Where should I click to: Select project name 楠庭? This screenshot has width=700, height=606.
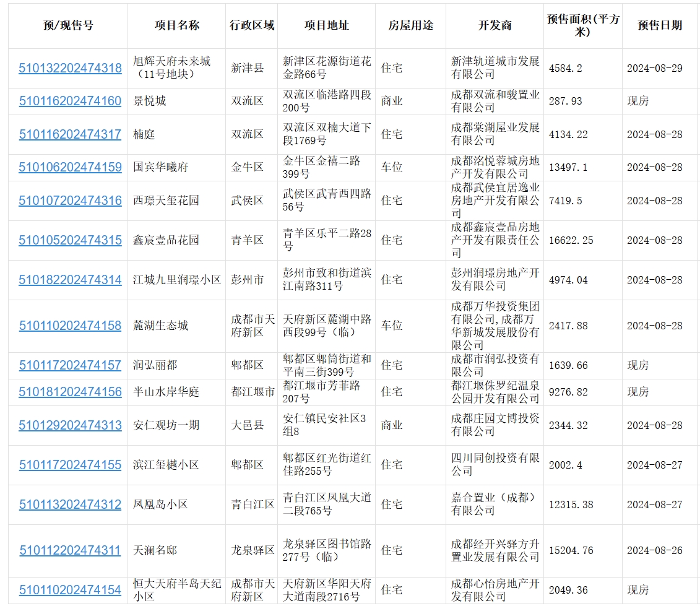(144, 134)
